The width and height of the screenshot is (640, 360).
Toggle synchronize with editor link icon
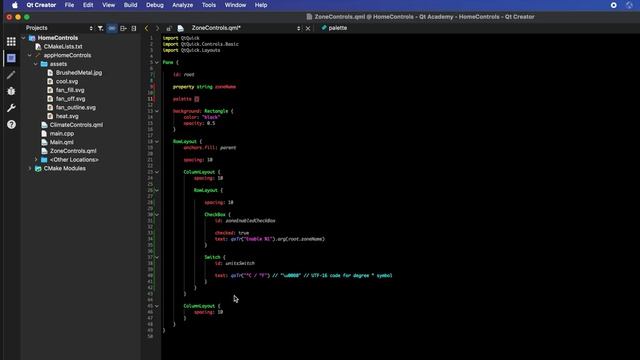click(111, 28)
